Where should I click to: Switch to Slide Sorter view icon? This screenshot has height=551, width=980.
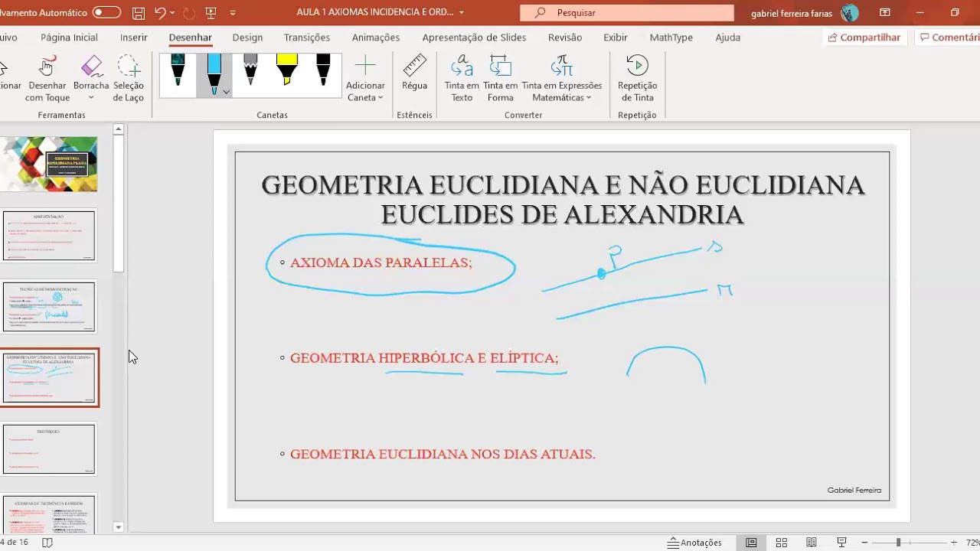(x=782, y=543)
